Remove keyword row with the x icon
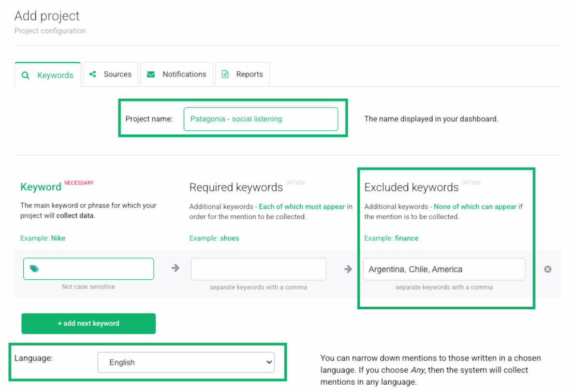Screen dimensions: 574x392 [x=548, y=269]
